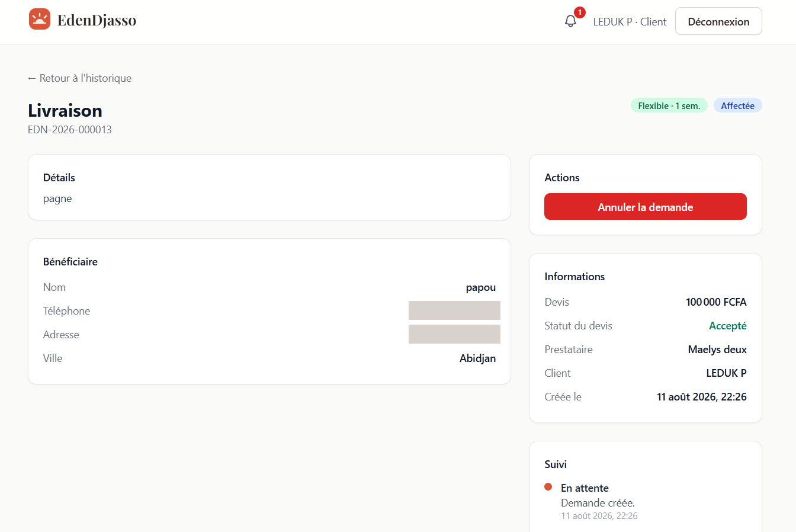
Task: Click the Détails card heading
Action: coord(59,178)
